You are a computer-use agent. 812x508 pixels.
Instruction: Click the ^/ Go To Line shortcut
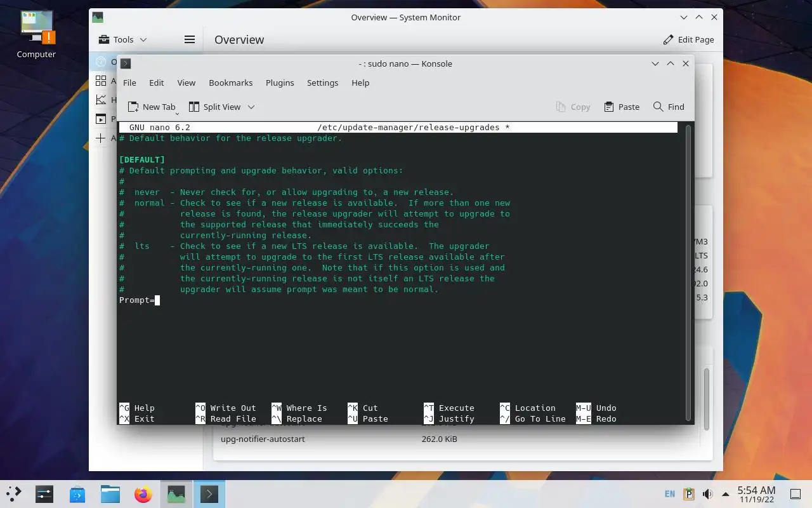[x=533, y=419]
